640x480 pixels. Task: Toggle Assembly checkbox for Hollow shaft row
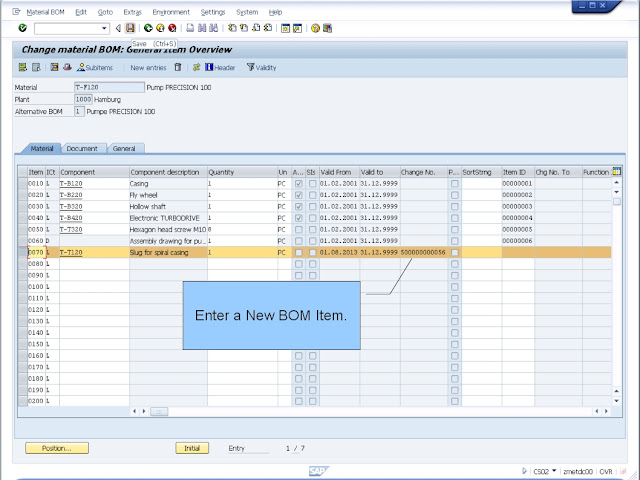pos(299,207)
